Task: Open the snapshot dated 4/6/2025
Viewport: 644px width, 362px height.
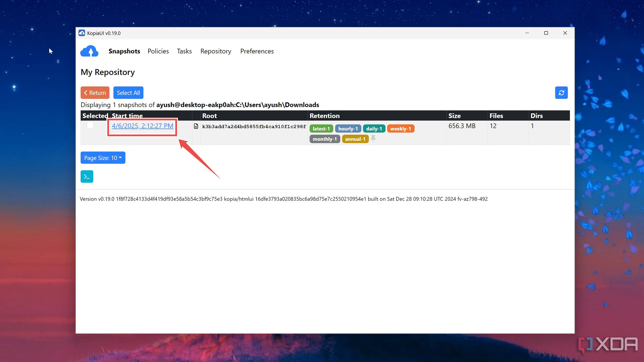Action: coord(142,126)
